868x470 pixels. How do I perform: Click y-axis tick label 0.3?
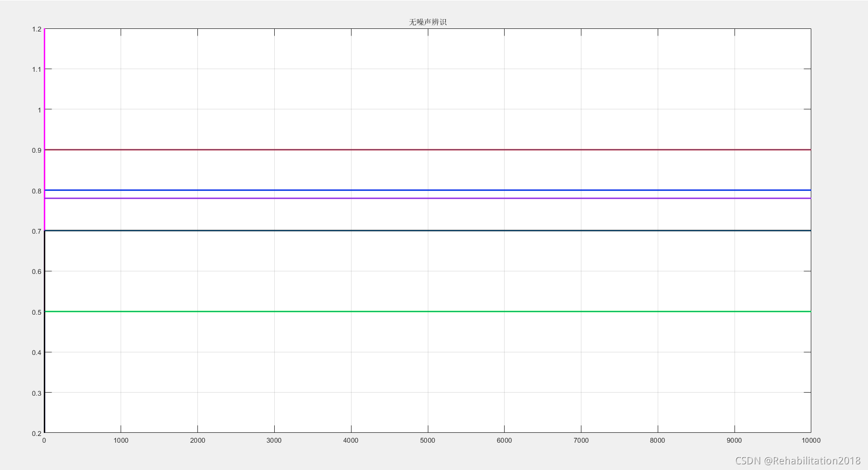(37, 393)
